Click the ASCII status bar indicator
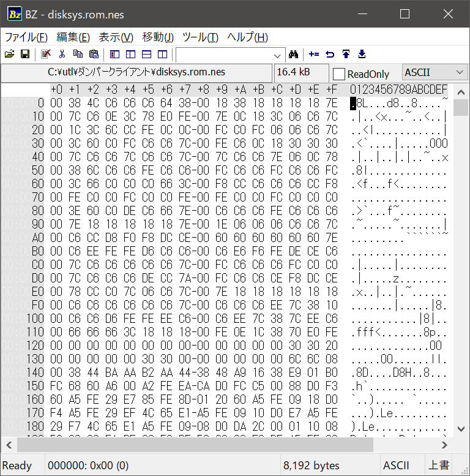This screenshot has height=476, width=470. (x=396, y=465)
